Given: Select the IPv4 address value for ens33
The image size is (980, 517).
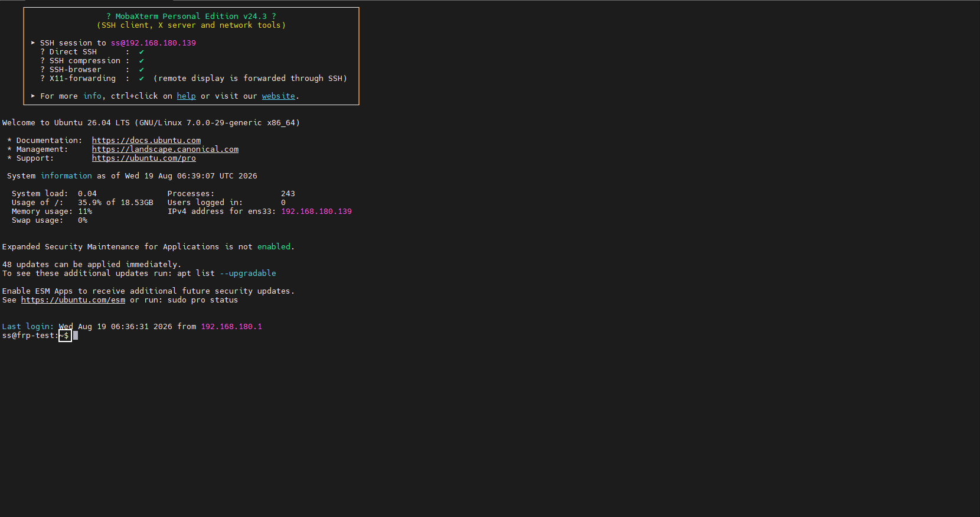Looking at the screenshot, I should [316, 212].
